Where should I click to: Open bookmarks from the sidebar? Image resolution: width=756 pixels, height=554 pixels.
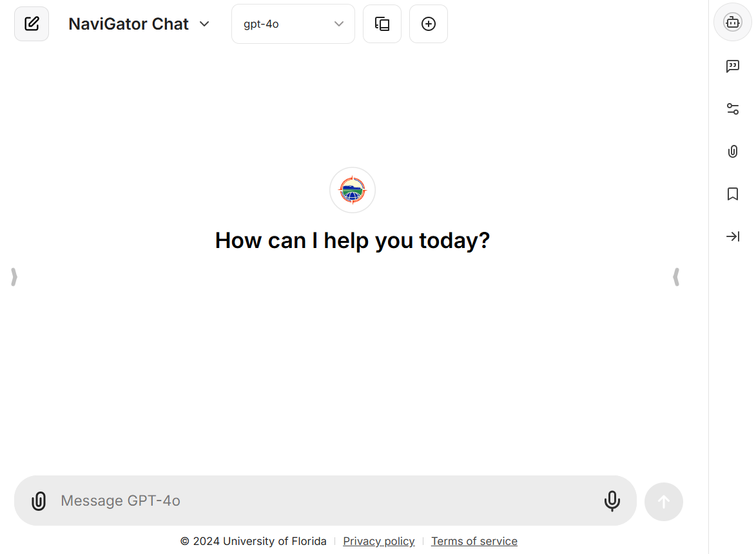(732, 194)
